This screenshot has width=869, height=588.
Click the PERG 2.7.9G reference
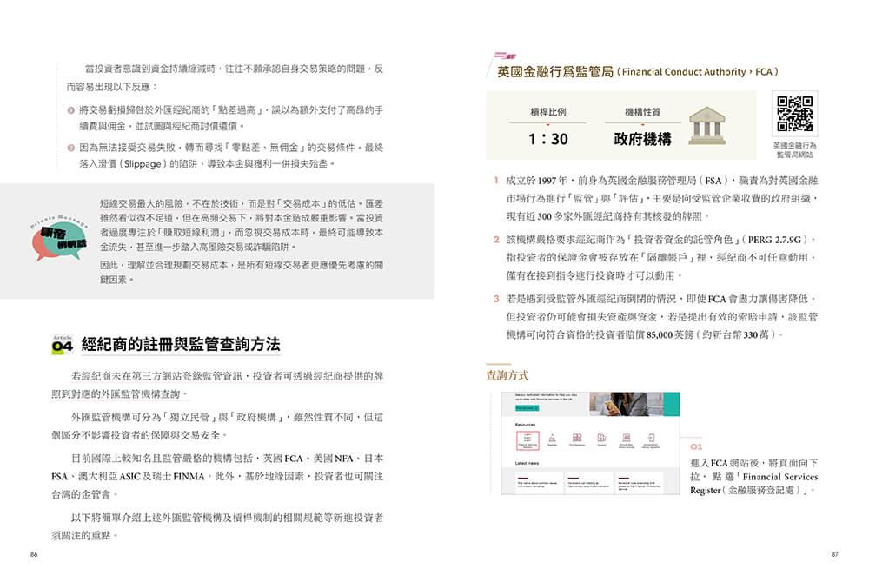774,240
